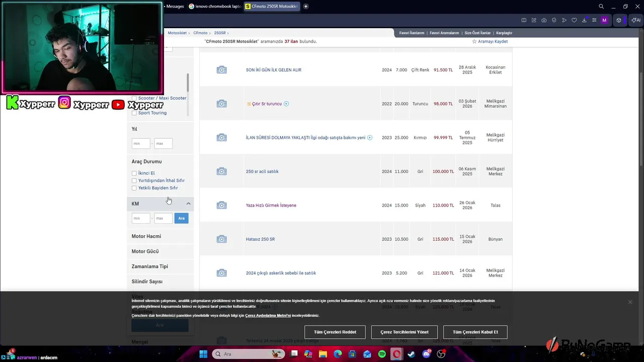Screen dimensions: 644x362
Task: Launch Microsoft 365 from the taskbar
Action: 308,354
